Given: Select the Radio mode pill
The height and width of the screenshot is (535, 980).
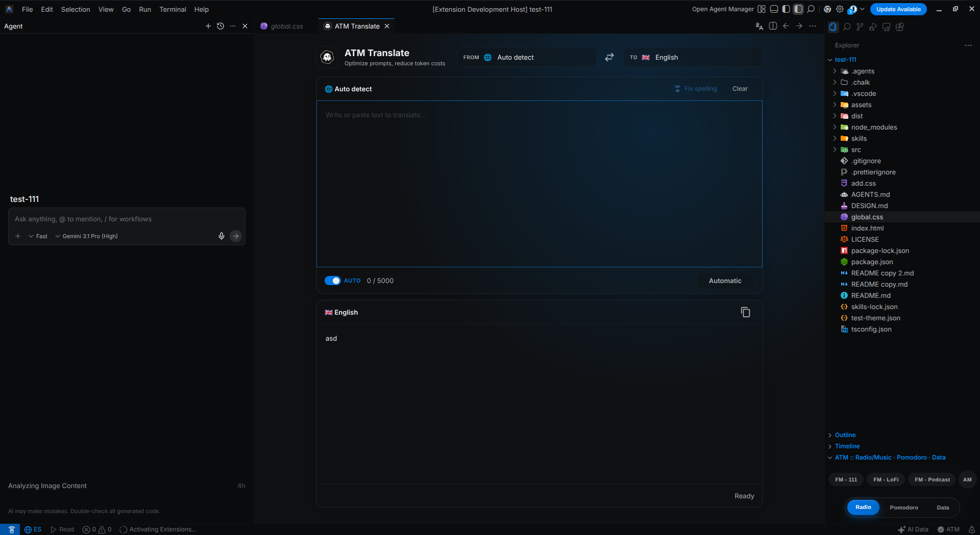Looking at the screenshot, I should [863, 507].
